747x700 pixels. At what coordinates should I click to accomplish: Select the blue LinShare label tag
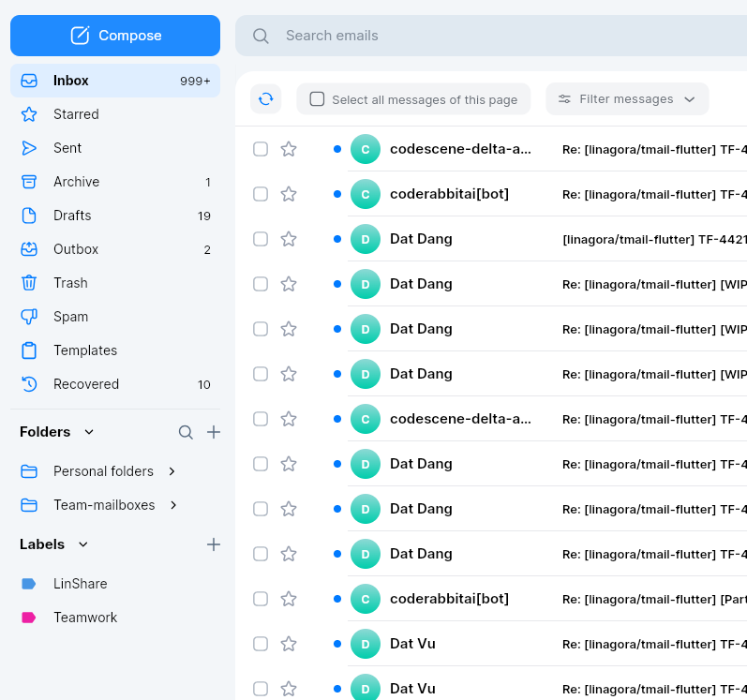point(28,584)
